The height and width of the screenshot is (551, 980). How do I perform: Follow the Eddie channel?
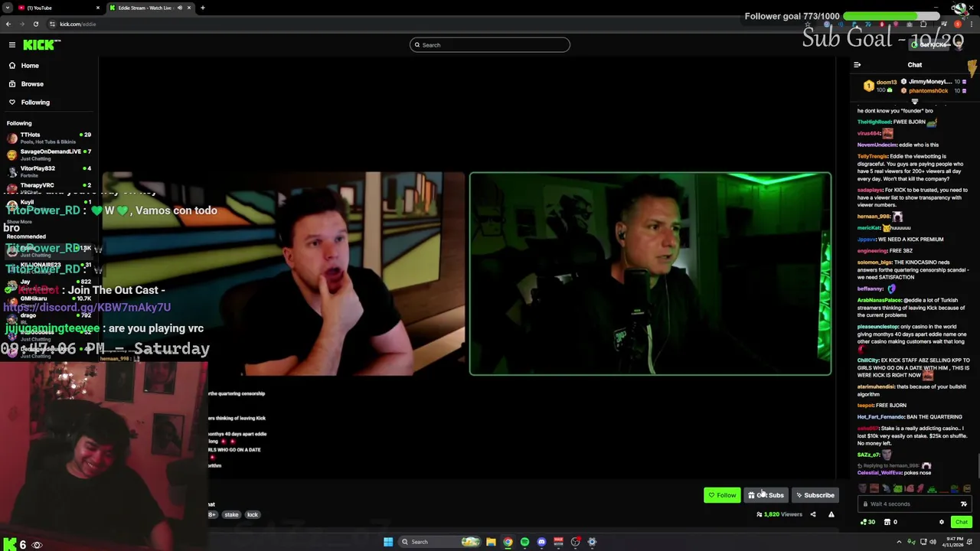click(x=722, y=495)
